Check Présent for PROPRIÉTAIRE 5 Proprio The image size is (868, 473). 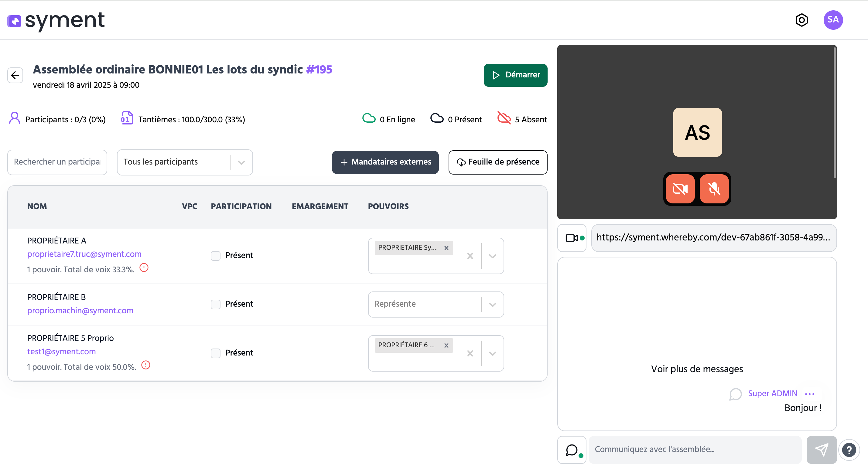pyautogui.click(x=216, y=353)
